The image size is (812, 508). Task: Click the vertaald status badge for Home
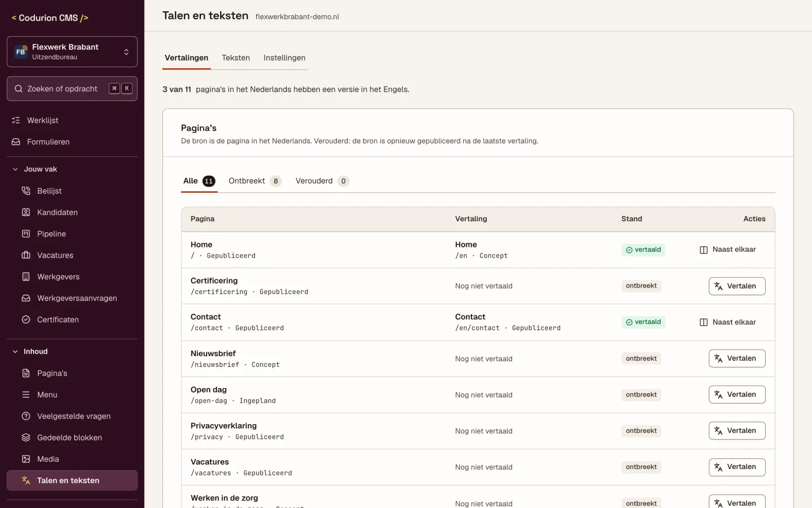(643, 250)
